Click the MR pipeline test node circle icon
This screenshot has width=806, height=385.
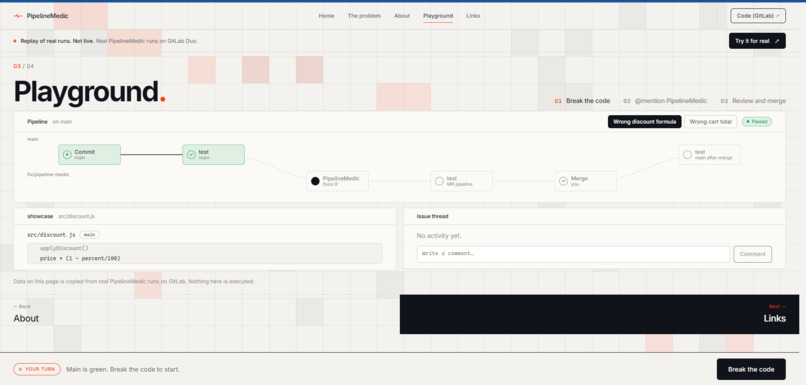click(x=439, y=181)
